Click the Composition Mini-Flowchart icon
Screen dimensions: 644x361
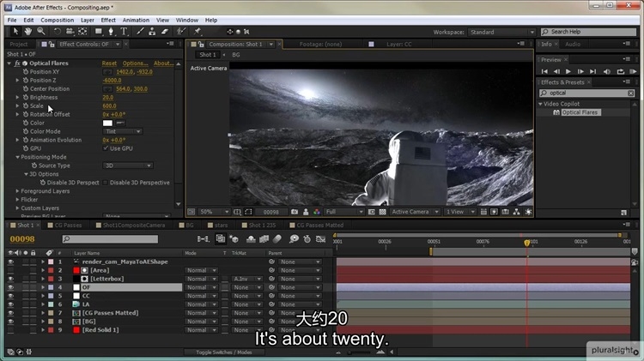coord(203,238)
